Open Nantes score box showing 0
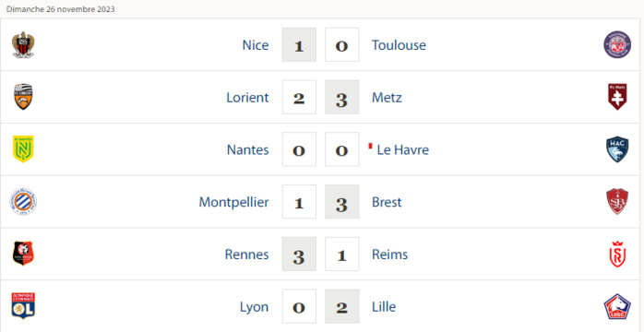This screenshot has height=332, width=644. tap(299, 149)
